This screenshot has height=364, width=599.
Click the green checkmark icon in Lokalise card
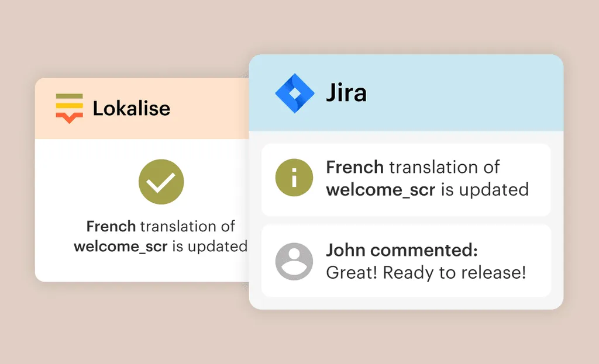pyautogui.click(x=161, y=182)
